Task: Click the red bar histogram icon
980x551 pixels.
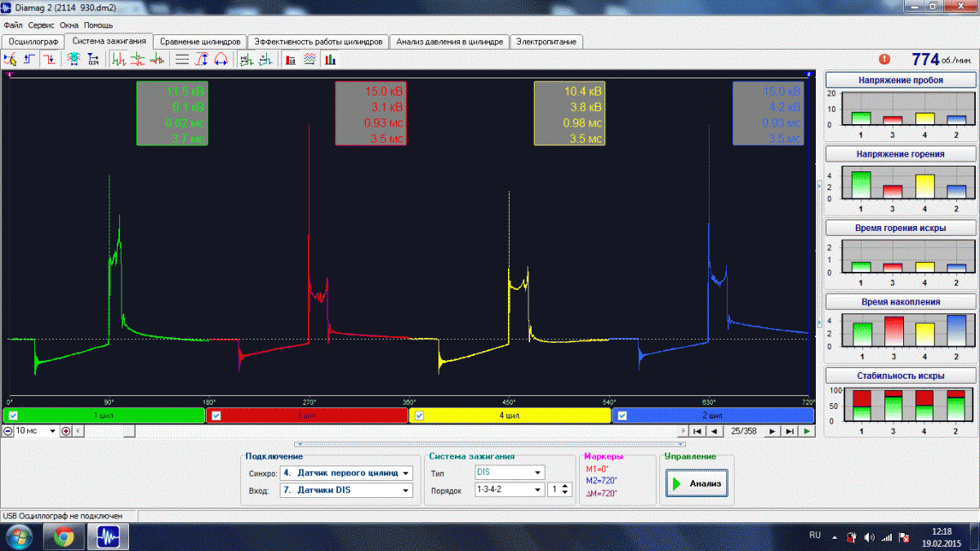Action: click(x=291, y=59)
